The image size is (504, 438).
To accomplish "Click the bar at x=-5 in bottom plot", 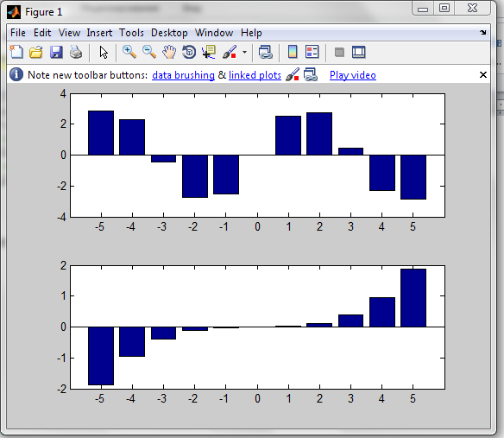I will tap(101, 356).
